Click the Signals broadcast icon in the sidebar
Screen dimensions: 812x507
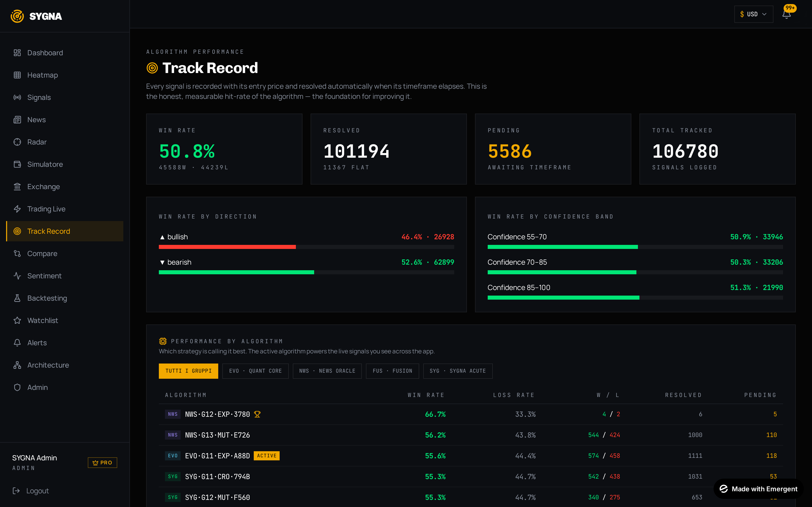[x=17, y=98]
